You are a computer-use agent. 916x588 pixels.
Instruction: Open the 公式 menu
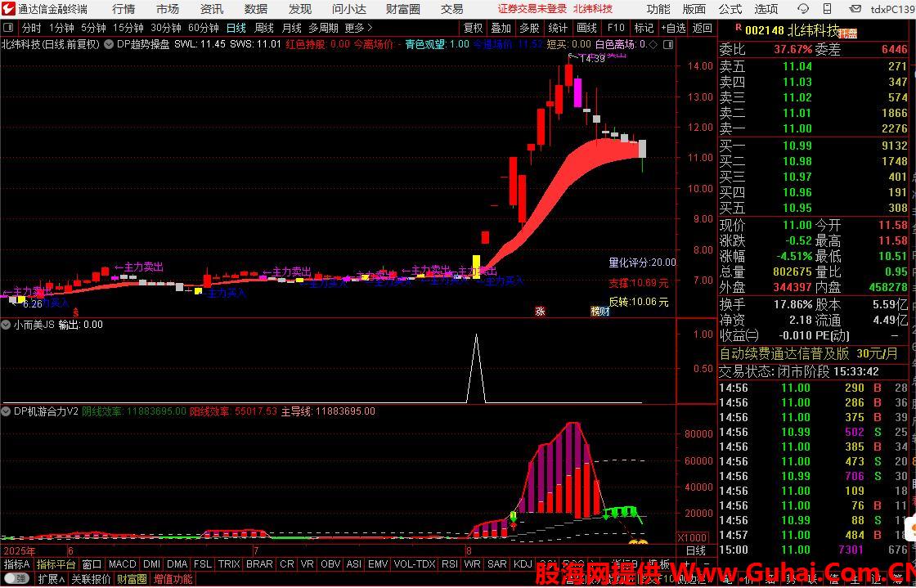point(730,9)
